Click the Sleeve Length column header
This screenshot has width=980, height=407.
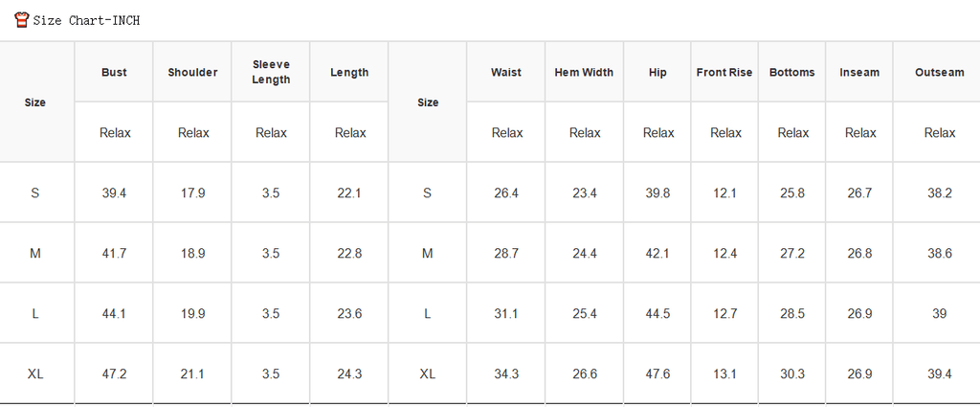[x=271, y=72]
